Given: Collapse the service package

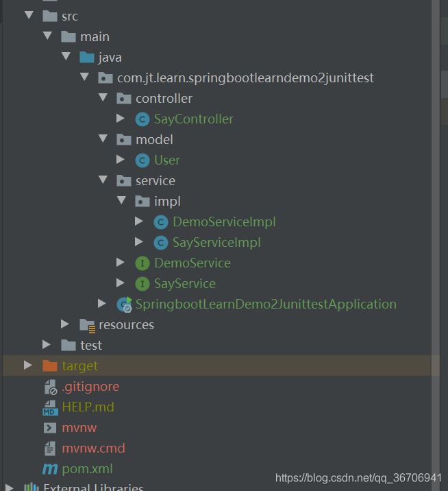Looking at the screenshot, I should 103,180.
